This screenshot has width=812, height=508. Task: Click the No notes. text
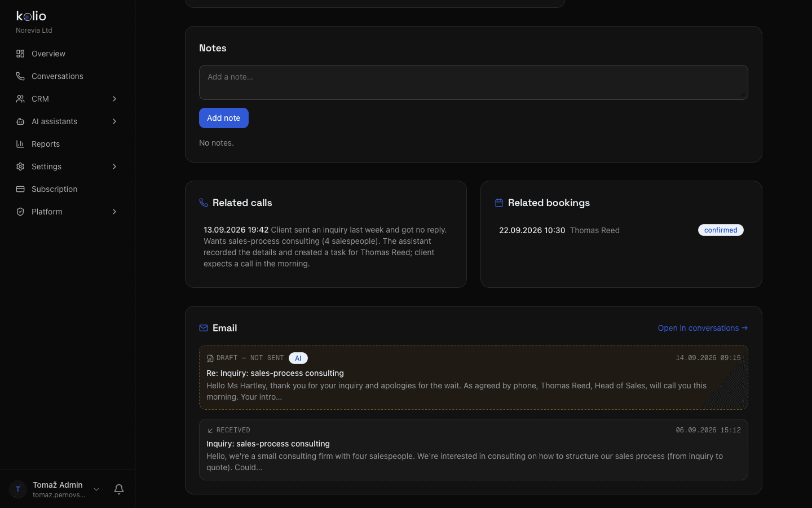tap(217, 143)
